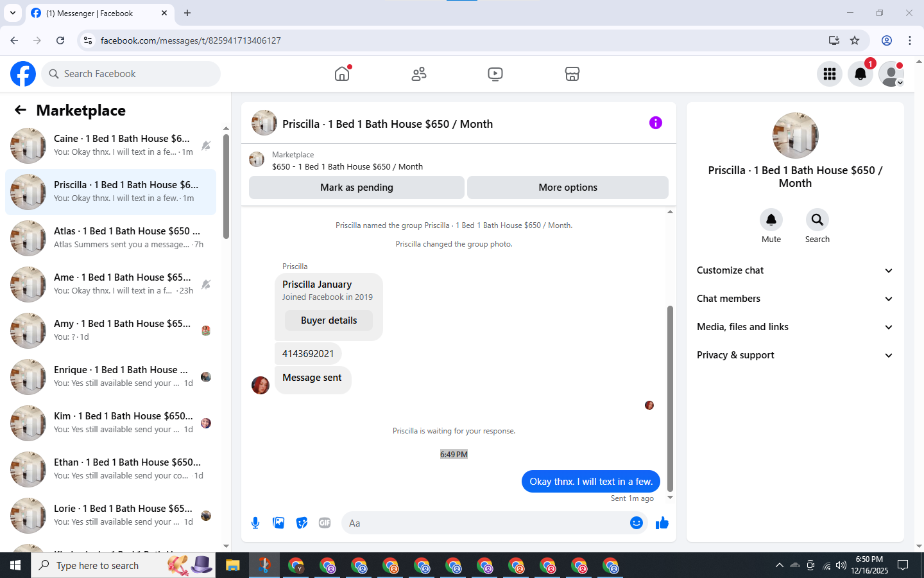Open the Marketplace storefront icon
Screen dimensions: 924x578
coord(572,74)
